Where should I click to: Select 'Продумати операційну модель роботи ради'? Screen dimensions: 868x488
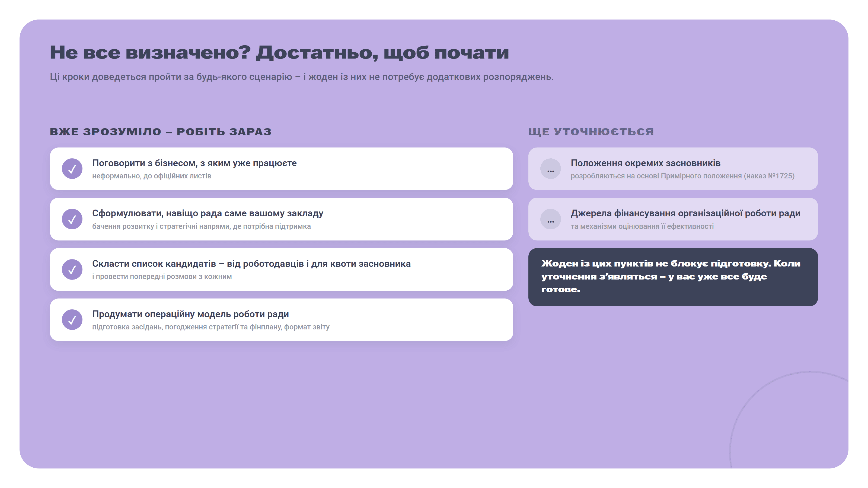tap(190, 314)
